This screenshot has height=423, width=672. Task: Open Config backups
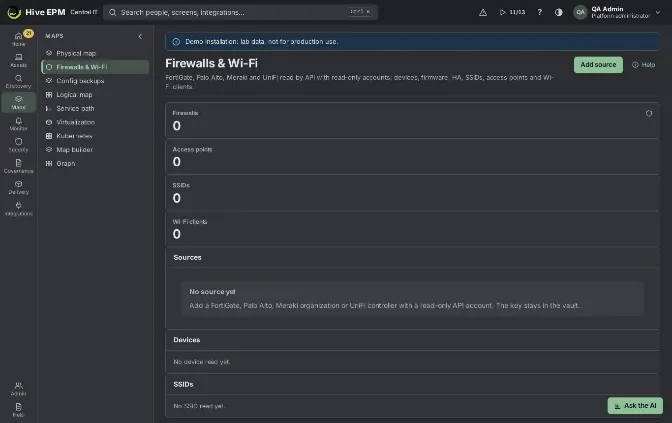(95, 81)
